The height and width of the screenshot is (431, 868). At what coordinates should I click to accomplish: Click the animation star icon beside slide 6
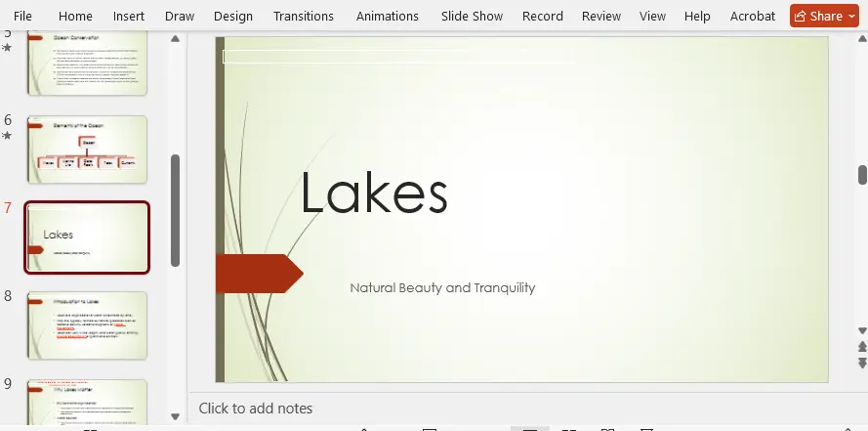7,135
